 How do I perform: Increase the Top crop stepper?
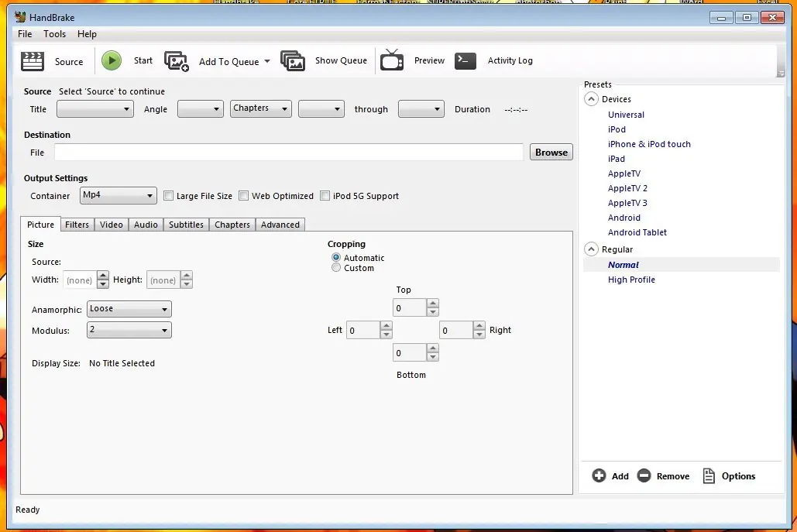point(432,304)
